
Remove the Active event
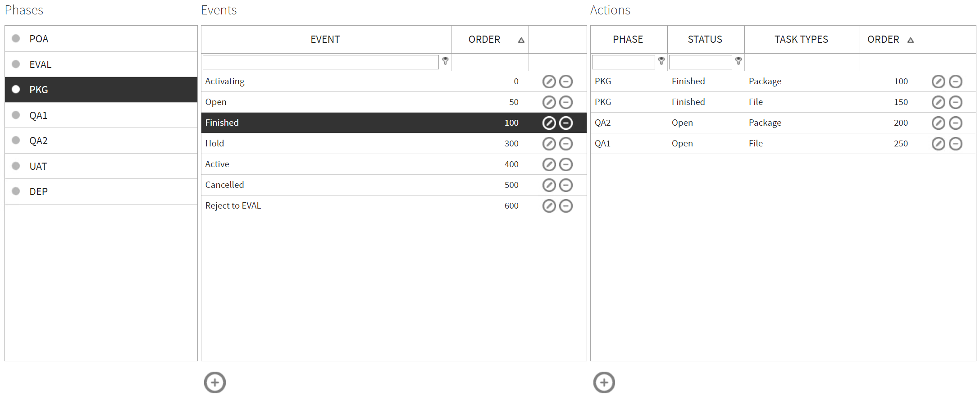(x=566, y=164)
